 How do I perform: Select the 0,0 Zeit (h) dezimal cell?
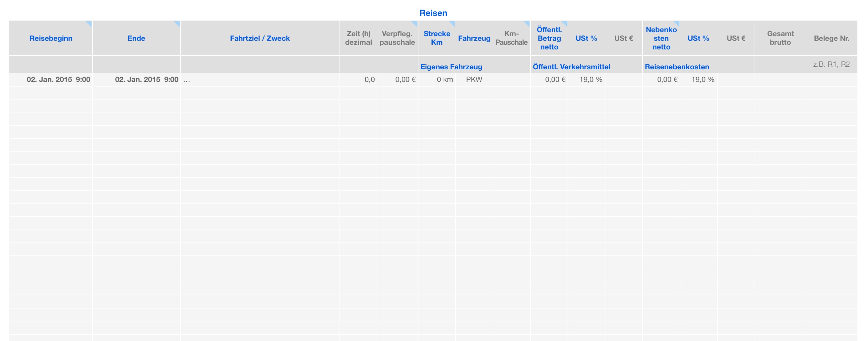358,80
